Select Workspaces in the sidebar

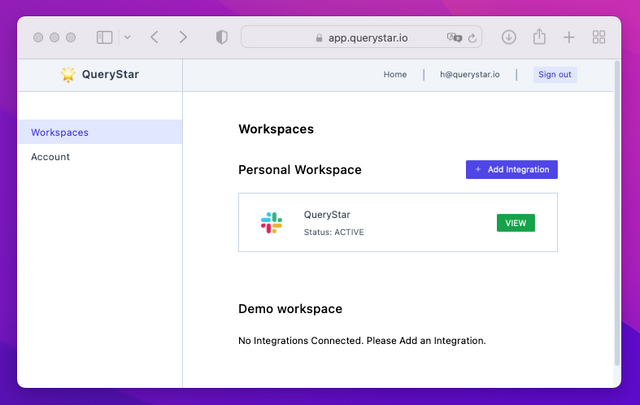(60, 132)
